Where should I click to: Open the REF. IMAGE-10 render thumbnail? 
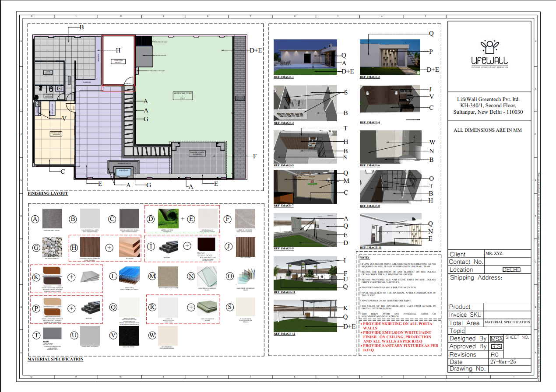pyautogui.click(x=391, y=230)
